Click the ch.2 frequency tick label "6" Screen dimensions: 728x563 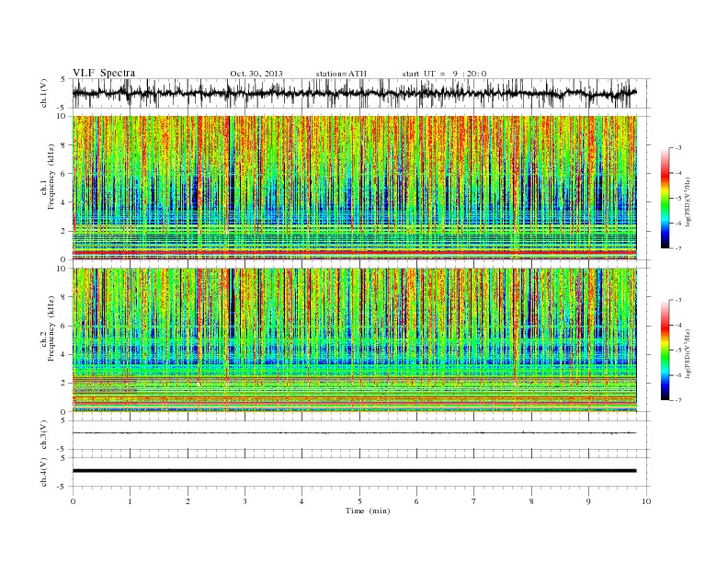(64, 326)
